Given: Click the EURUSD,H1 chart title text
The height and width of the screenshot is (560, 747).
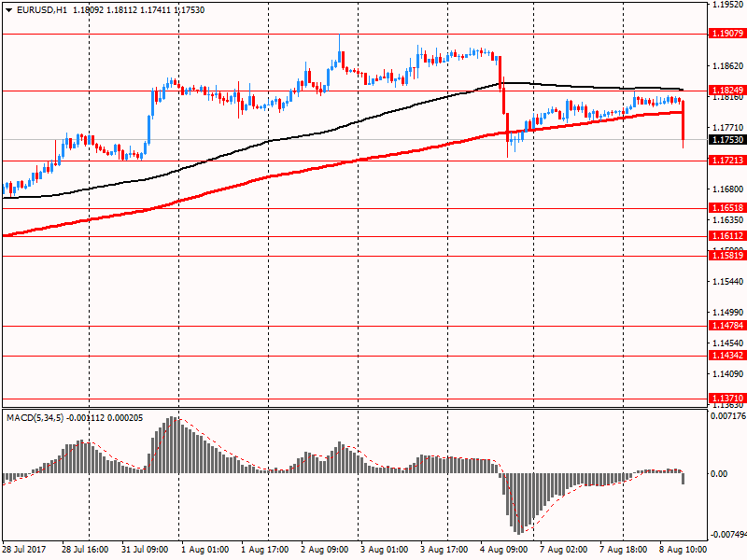Looking at the screenshot, I should coord(42,10).
